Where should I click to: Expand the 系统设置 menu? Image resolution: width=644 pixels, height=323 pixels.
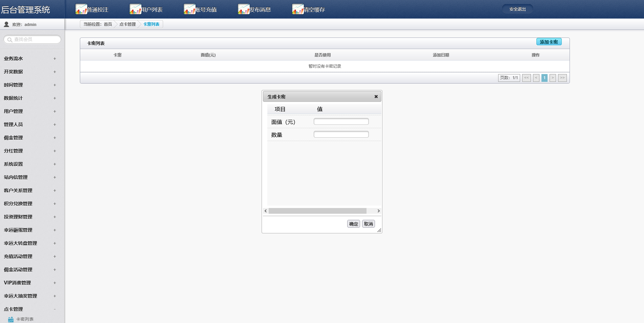(x=54, y=164)
